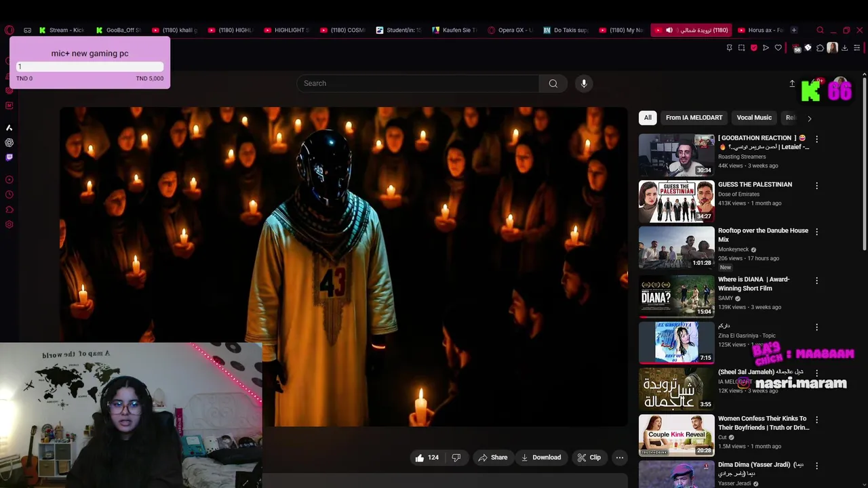Open ChatGPT from the Opera sidebar
The image size is (868, 488).
[9, 142]
